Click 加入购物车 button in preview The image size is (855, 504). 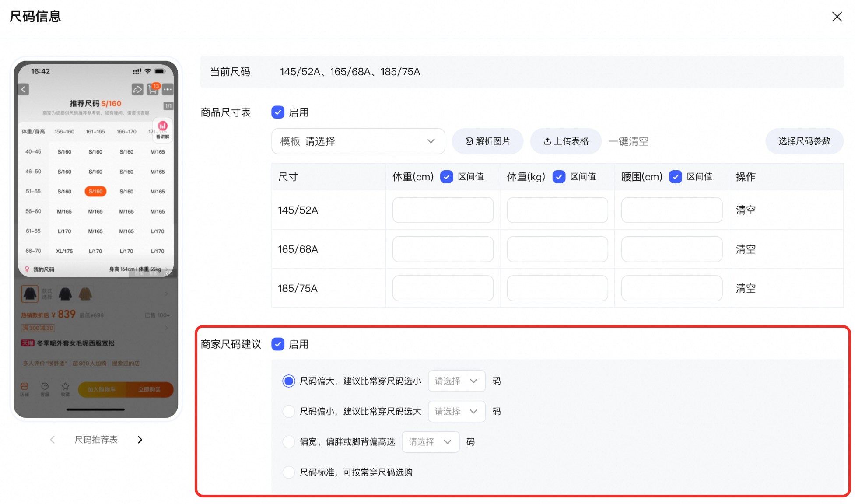[102, 389]
